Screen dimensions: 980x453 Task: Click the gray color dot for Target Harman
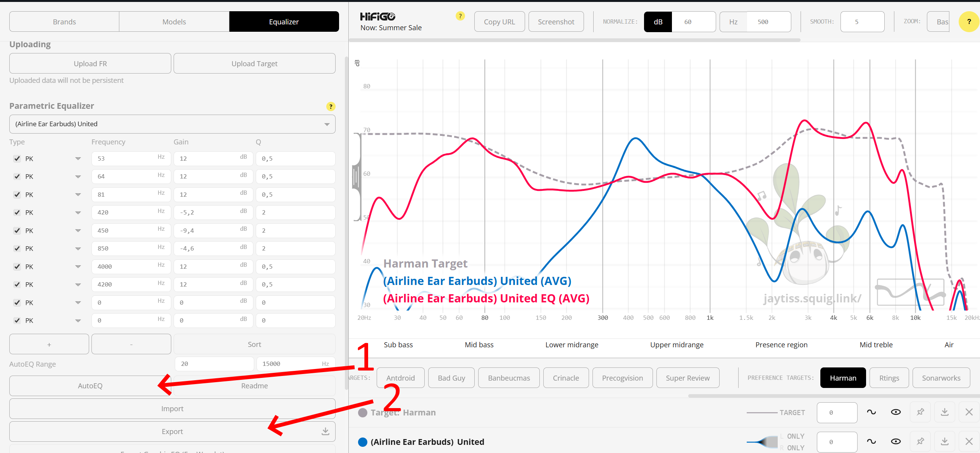pos(363,413)
